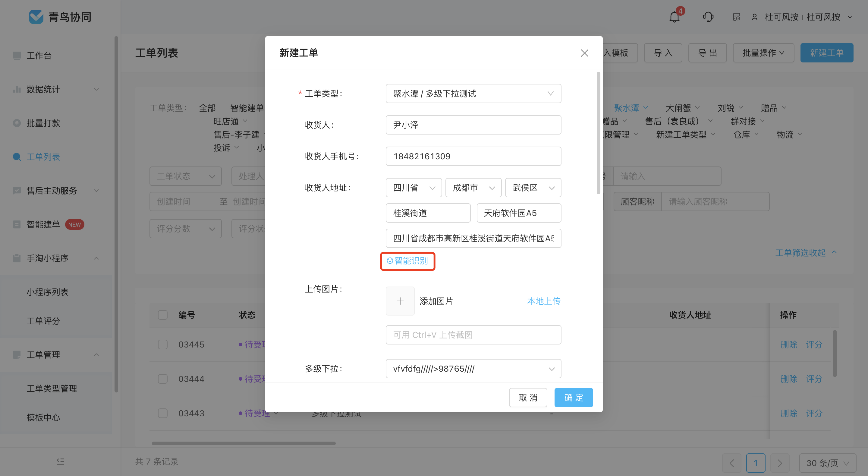
Task: Open the customer service headset icon
Action: click(708, 17)
